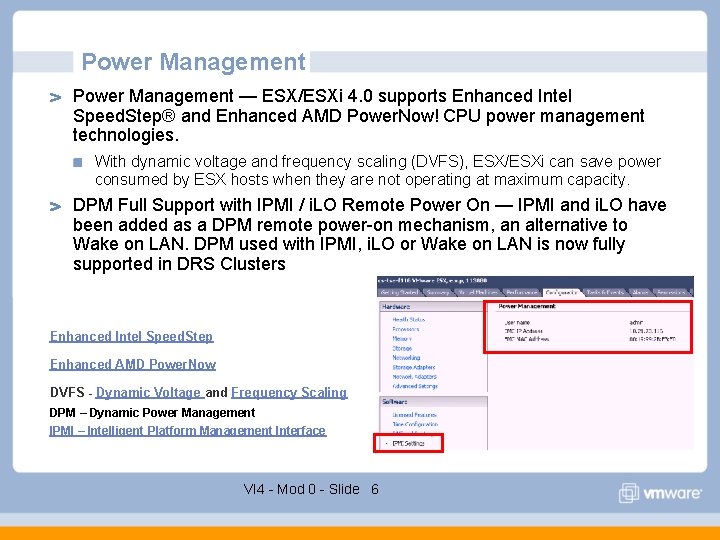Open the Enhanced AMD PowerNow link
Viewport: 720px width, 540px height.
click(x=133, y=364)
